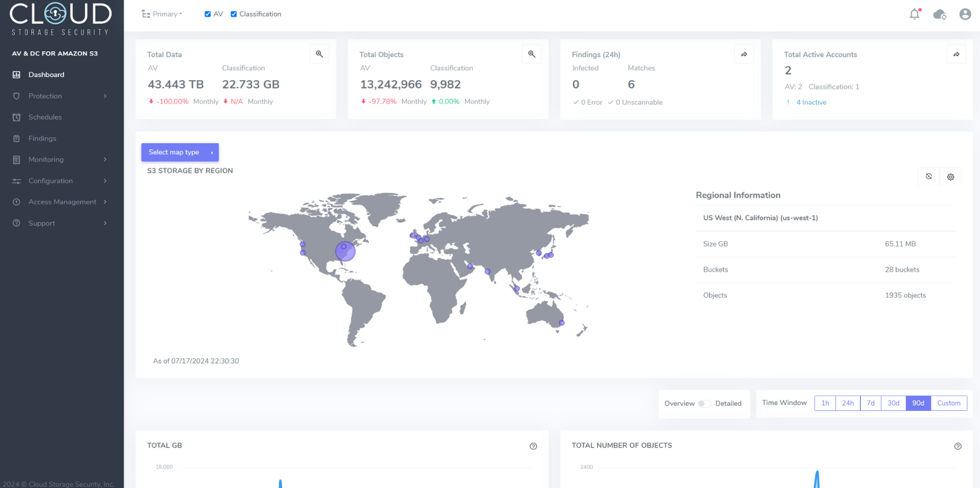The image size is (980, 488).
Task: Click the 65.11 MB size value
Action: [x=900, y=244]
